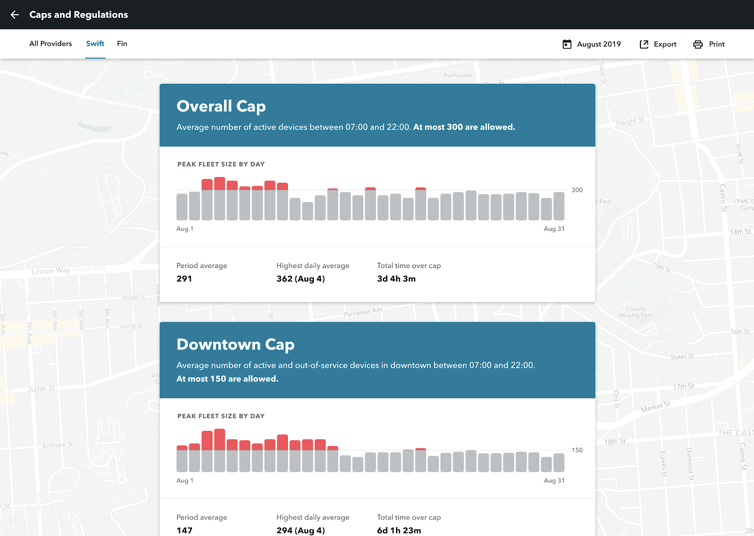Select the Swift provider tab
Screen dimensions: 754x536
[x=95, y=44]
